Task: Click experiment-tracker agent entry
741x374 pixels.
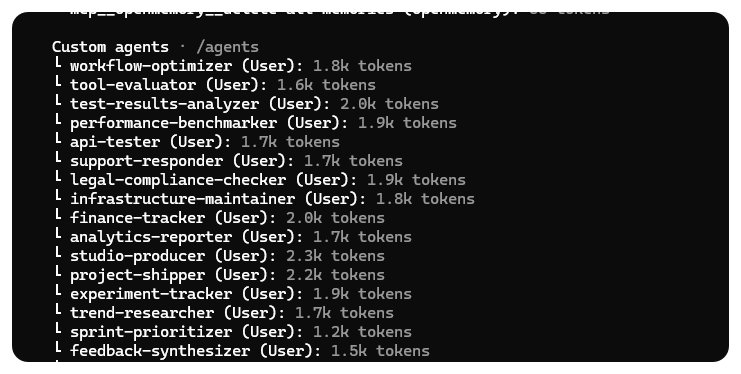Action: pyautogui.click(x=232, y=294)
